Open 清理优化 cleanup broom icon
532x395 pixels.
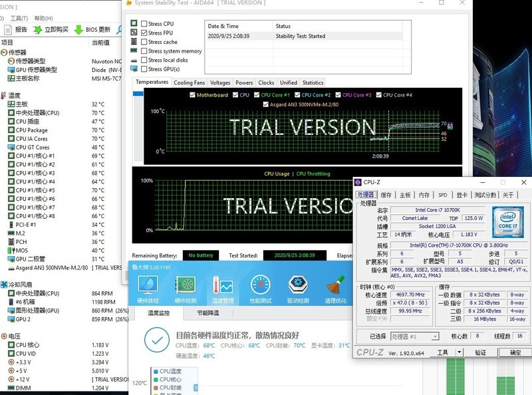tap(336, 285)
